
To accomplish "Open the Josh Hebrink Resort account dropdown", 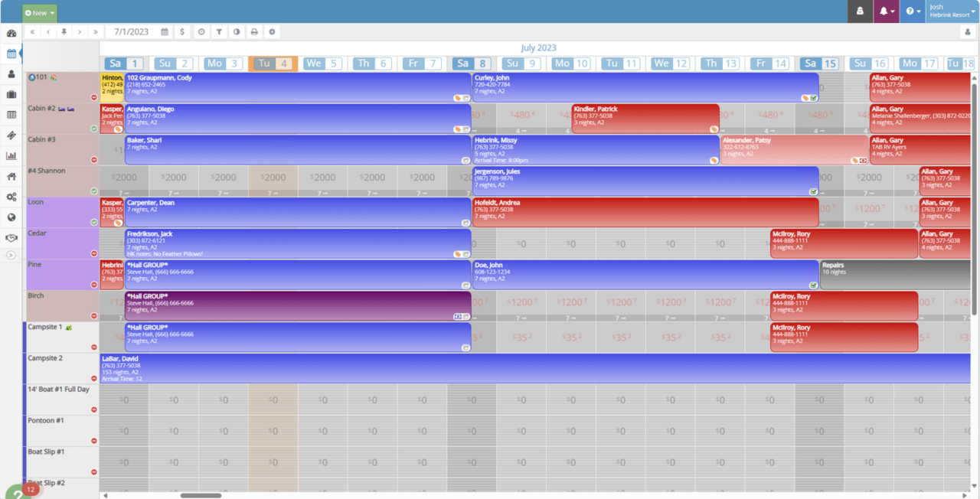I will 949,10.
